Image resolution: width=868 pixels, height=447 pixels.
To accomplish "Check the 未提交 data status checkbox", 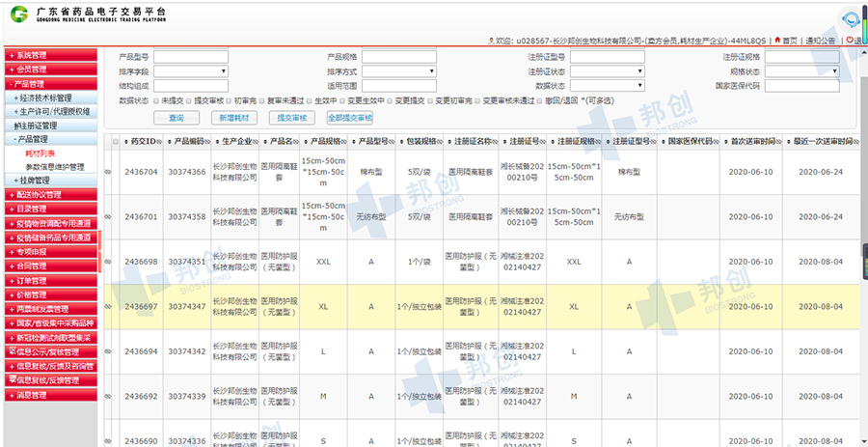I will point(155,99).
